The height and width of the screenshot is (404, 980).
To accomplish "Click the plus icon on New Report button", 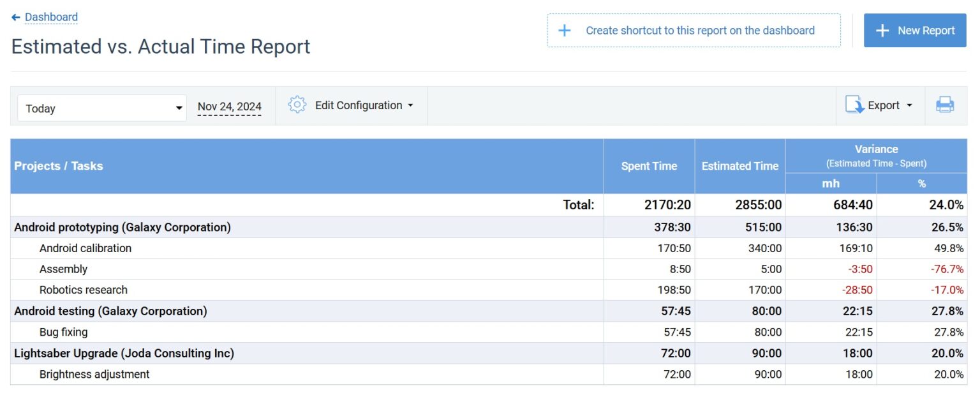I will (882, 30).
